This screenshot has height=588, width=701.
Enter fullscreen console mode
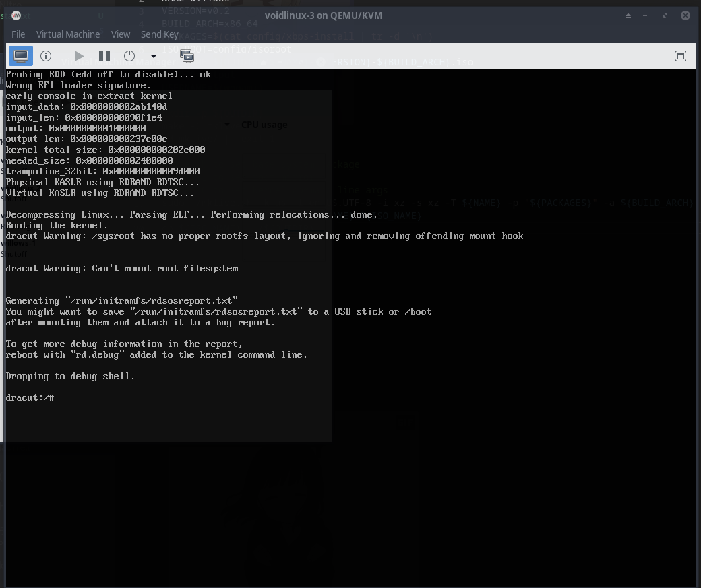(x=681, y=56)
